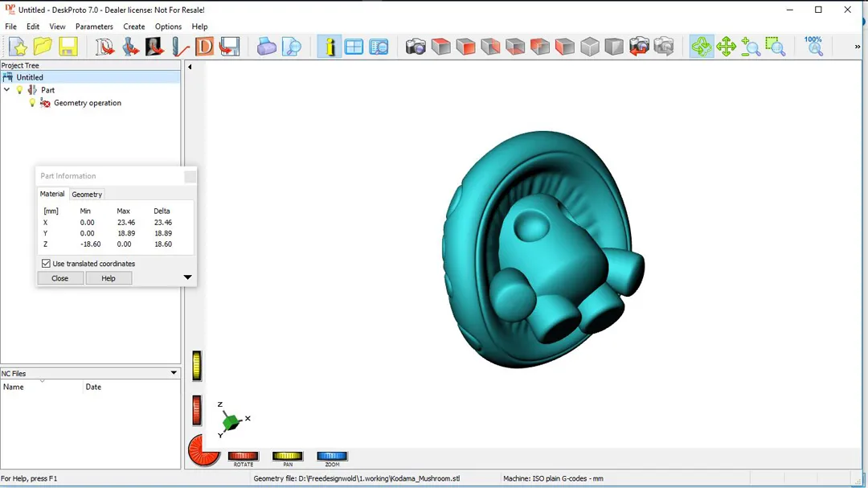Click the load bitmap file icon (portrait with arrow)
The height and width of the screenshot is (488, 868).
(154, 47)
